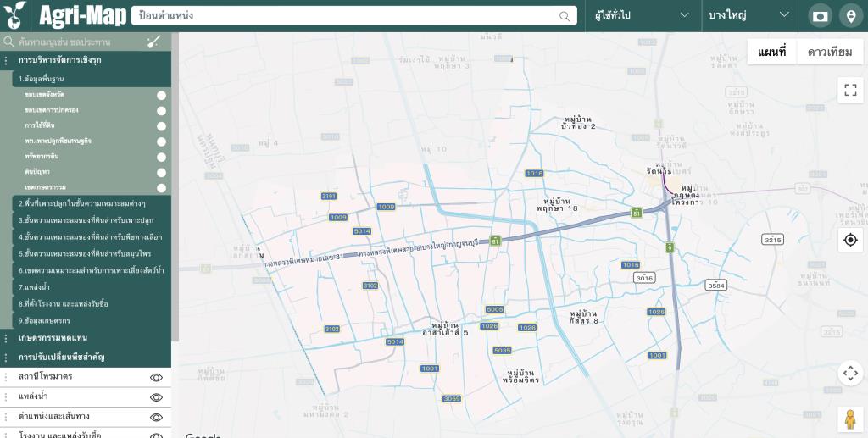
Task: Click the route 3584 shield on the map
Action: click(x=715, y=286)
